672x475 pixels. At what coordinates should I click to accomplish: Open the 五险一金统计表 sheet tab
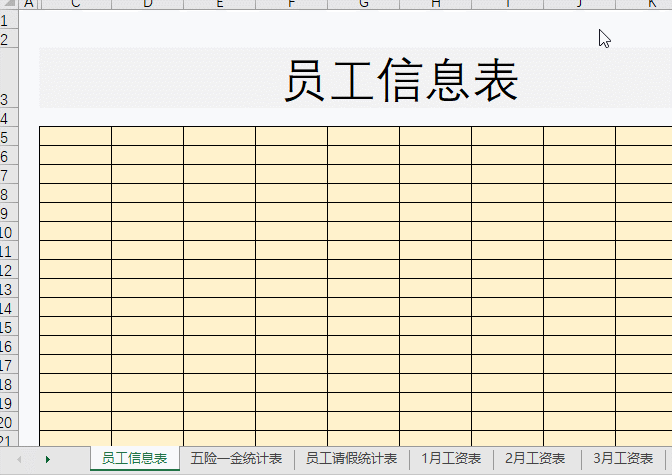pyautogui.click(x=236, y=459)
